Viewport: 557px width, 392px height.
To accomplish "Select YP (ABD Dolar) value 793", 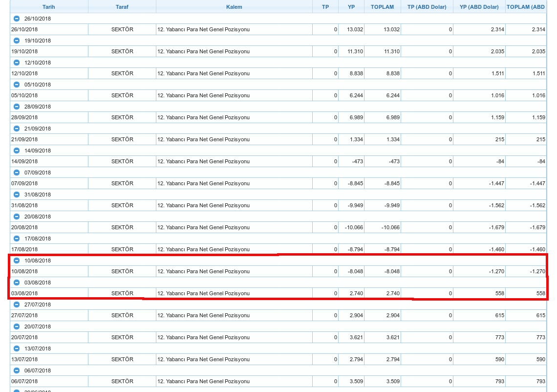I will tap(479, 382).
